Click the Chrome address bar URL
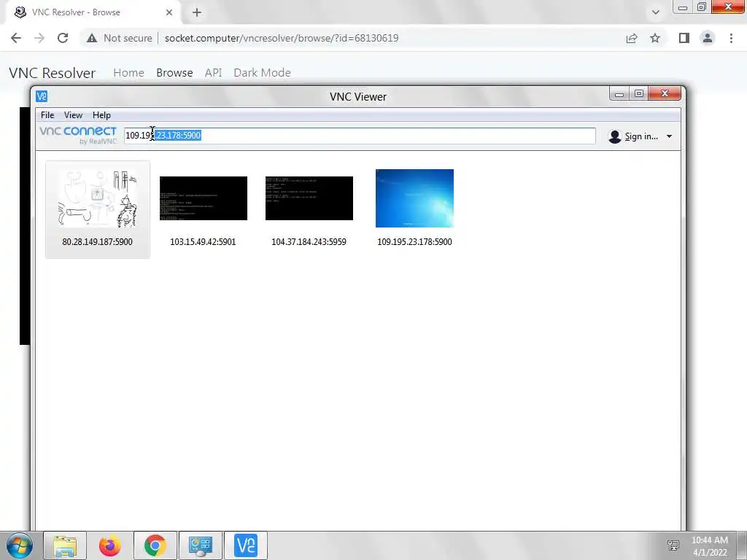Image resolution: width=747 pixels, height=560 pixels. coord(282,38)
